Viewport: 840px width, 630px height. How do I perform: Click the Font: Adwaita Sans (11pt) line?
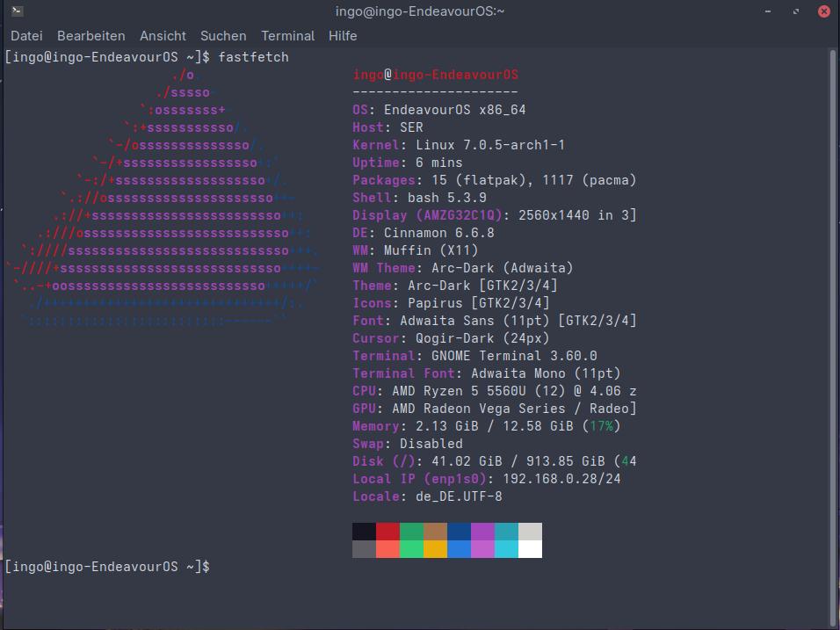[495, 321]
